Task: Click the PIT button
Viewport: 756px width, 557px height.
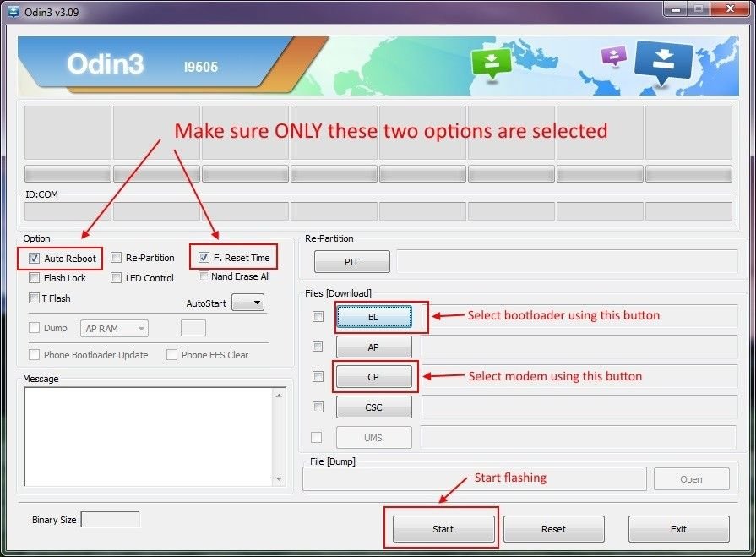Action: point(352,262)
